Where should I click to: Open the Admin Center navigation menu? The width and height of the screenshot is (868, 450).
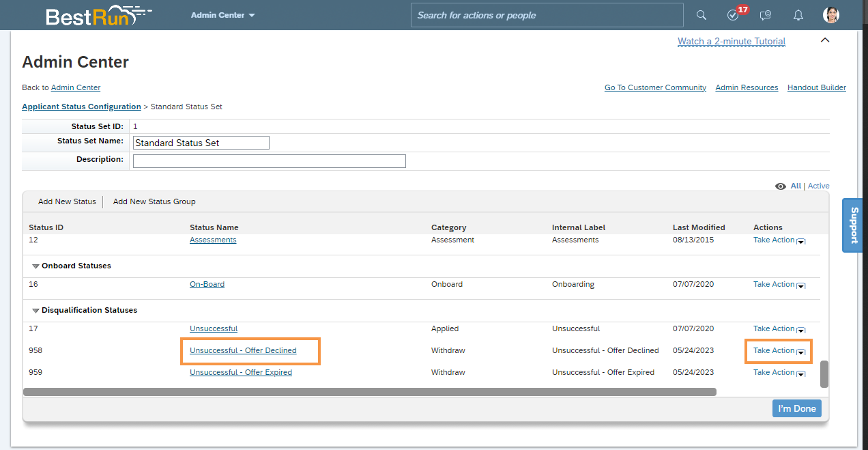[x=222, y=14]
